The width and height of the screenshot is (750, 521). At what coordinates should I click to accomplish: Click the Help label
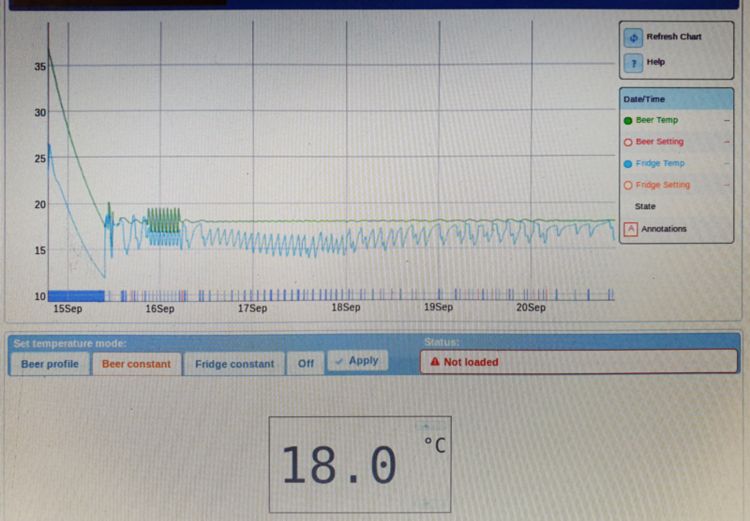tap(655, 62)
